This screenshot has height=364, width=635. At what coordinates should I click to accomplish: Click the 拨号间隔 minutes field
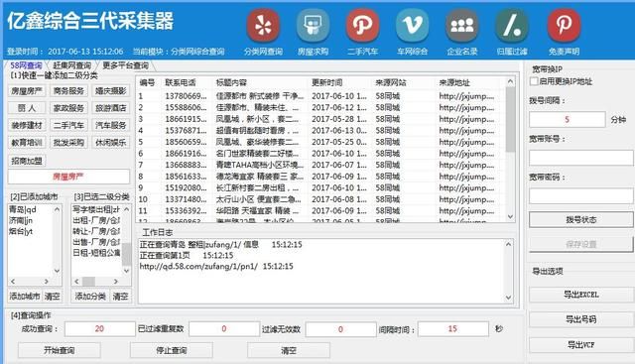pyautogui.click(x=567, y=119)
